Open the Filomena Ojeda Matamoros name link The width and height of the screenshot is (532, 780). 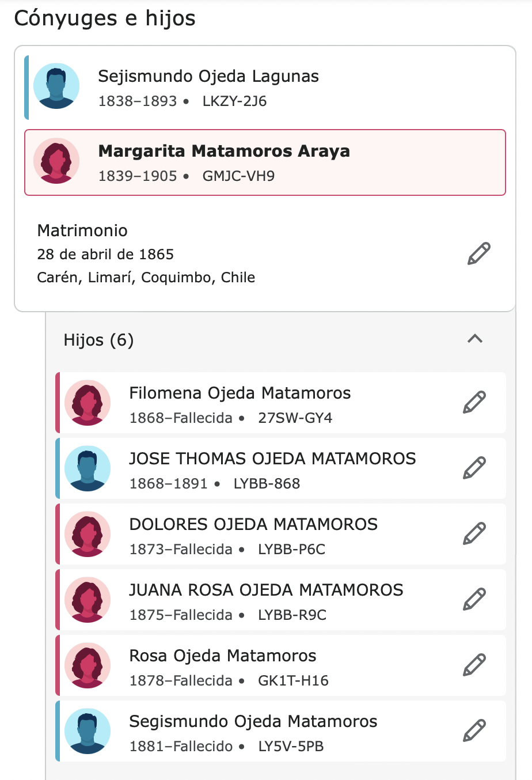point(240,393)
